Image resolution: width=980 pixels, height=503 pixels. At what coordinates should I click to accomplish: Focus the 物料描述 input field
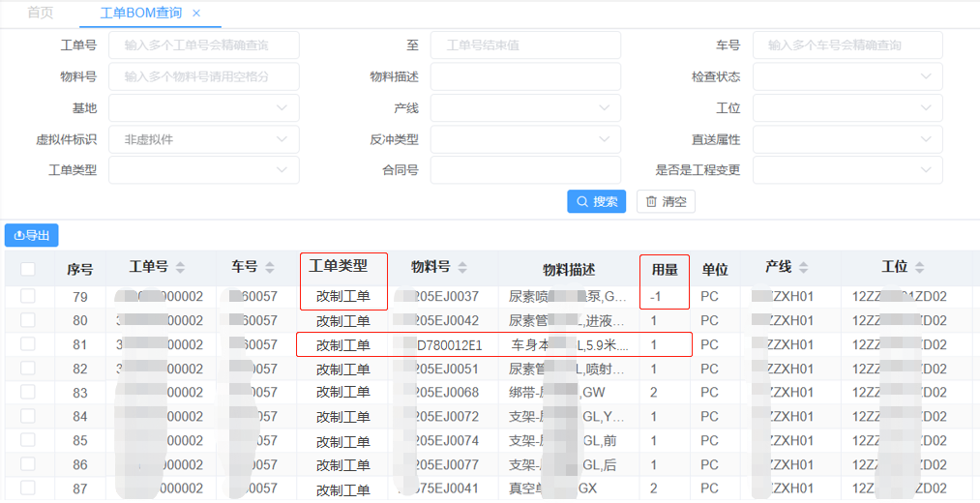pos(525,76)
